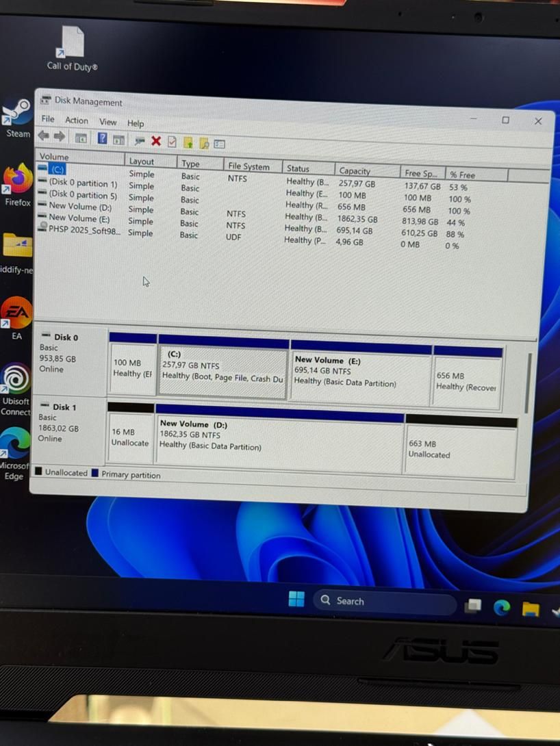The width and height of the screenshot is (560, 746).
Task: Sort by the Capacity column header
Action: [x=367, y=171]
